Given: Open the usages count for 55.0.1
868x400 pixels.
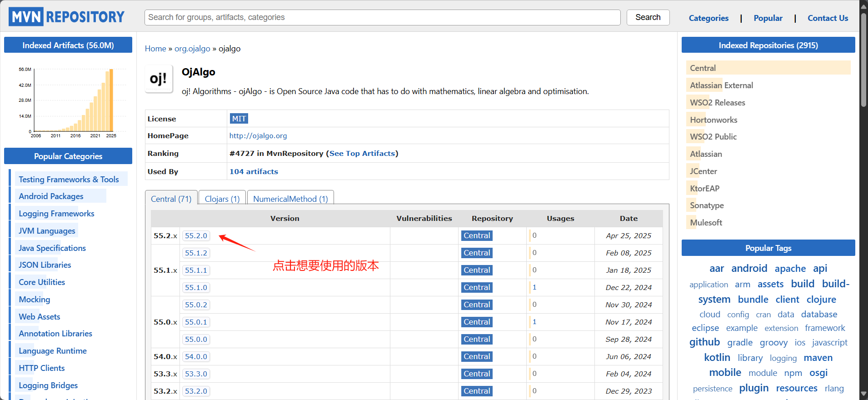Looking at the screenshot, I should pyautogui.click(x=534, y=322).
